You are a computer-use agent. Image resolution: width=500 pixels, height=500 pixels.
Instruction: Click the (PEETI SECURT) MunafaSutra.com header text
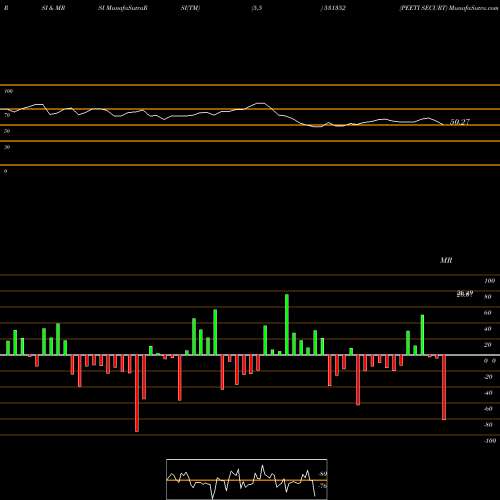tap(449, 8)
